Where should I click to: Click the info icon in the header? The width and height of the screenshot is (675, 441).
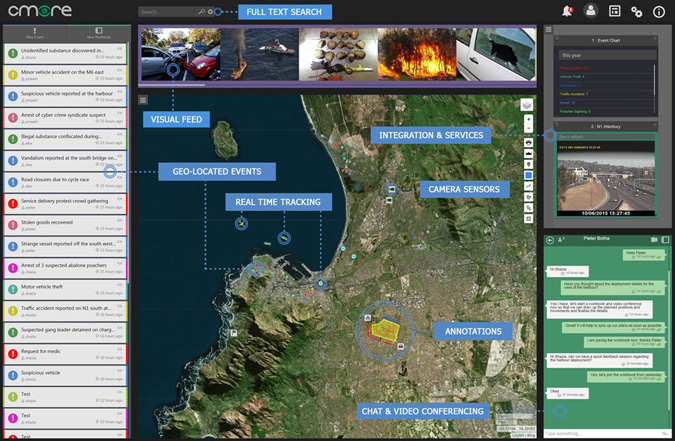click(x=659, y=12)
